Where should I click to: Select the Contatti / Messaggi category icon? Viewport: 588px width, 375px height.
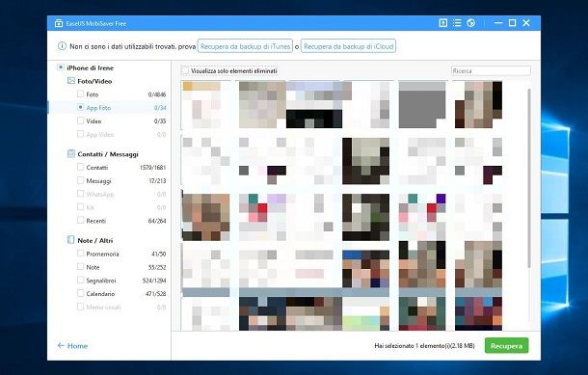click(71, 153)
